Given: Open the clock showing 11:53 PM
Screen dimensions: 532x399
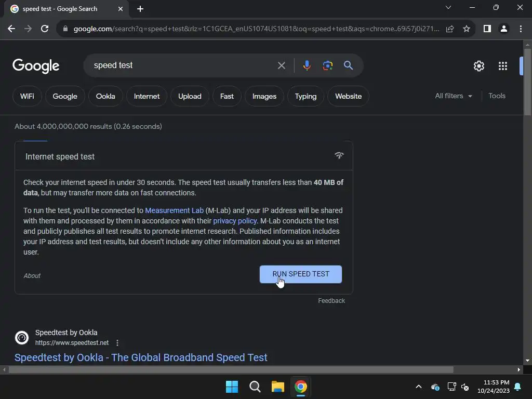Looking at the screenshot, I should click(494, 387).
